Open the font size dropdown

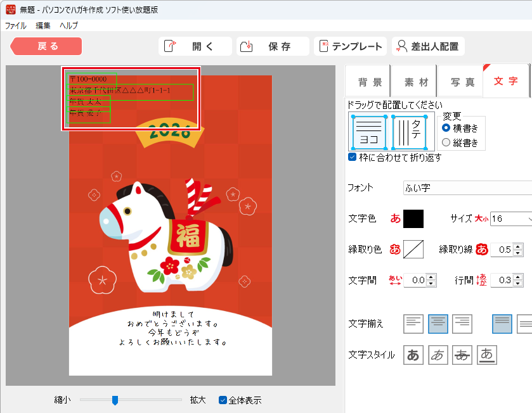(x=528, y=219)
